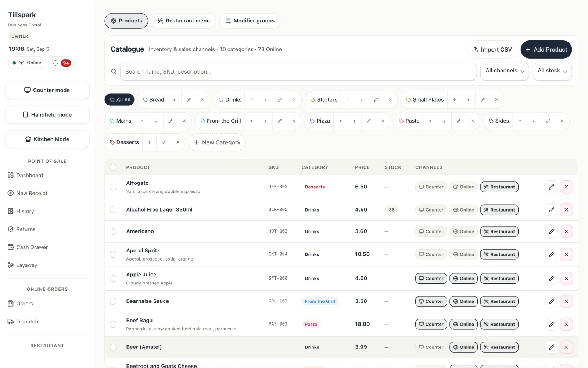Screen dimensions: 588x368
Task: Move Small Plates category down arrow
Action: point(468,100)
